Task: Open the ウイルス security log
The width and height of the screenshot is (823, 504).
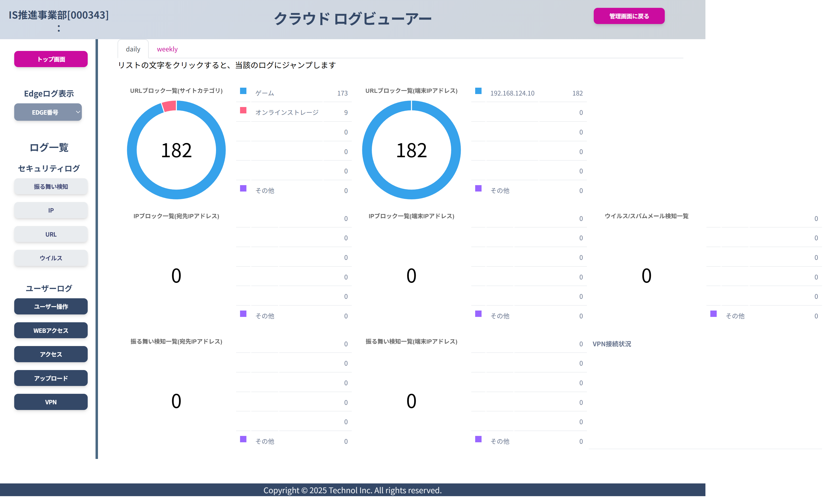Action: point(50,258)
